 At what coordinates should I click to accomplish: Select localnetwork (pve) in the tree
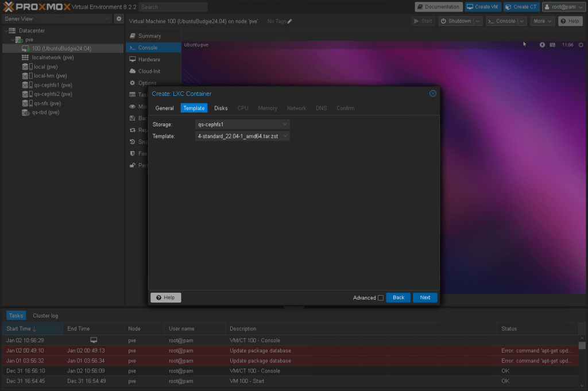click(52, 57)
